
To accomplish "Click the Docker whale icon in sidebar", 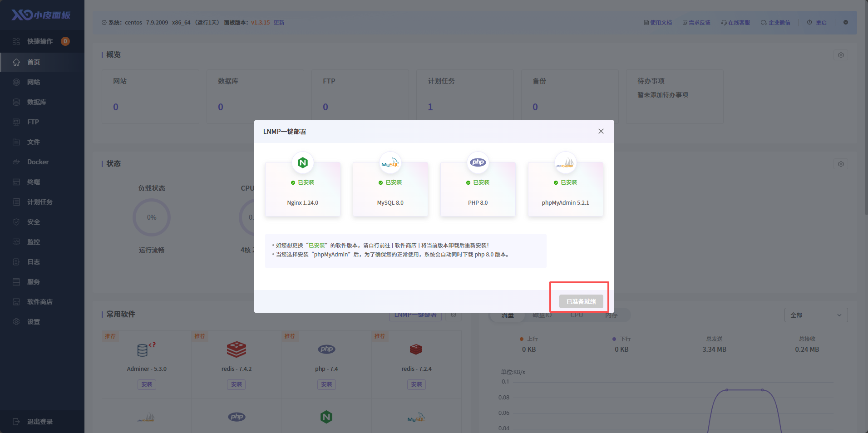I will pos(16,162).
